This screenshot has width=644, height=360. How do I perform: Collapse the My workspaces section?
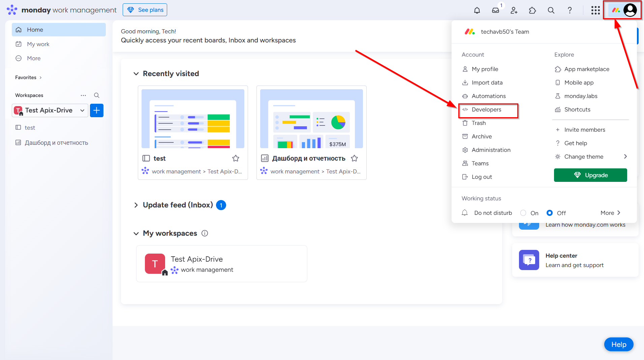coord(136,233)
